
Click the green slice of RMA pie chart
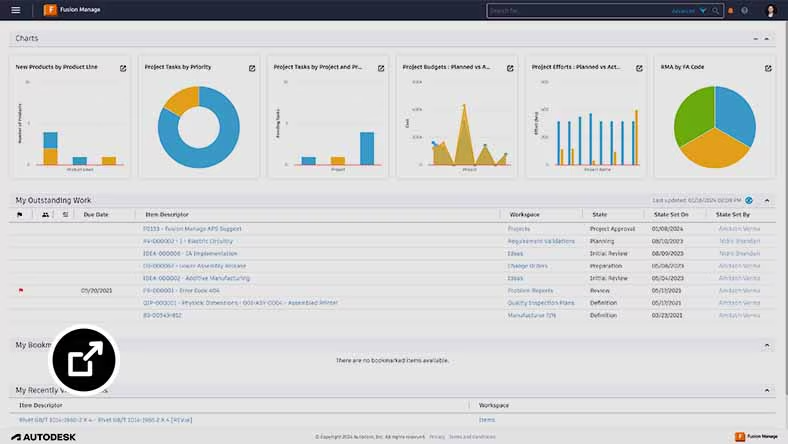click(x=694, y=115)
